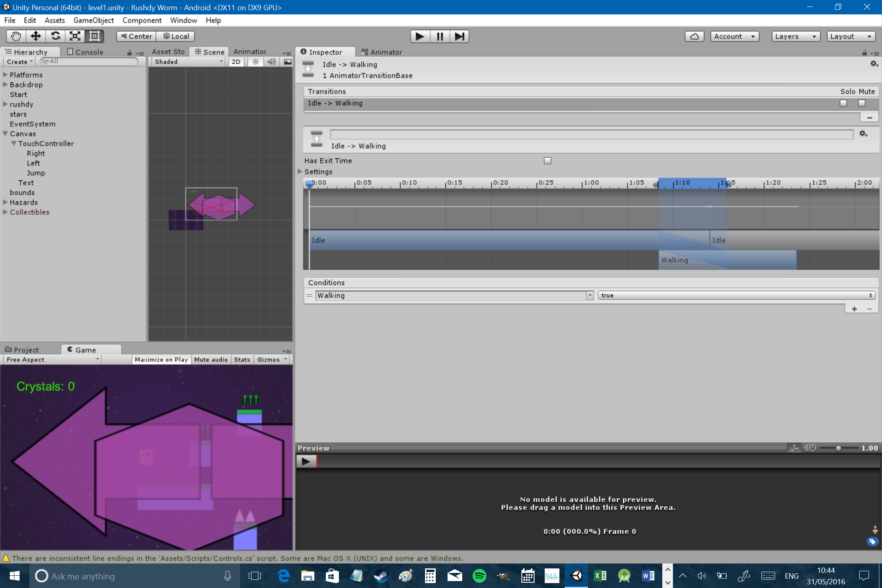The width and height of the screenshot is (882, 588).
Task: Toggle Stats overlay in Game view
Action: click(x=242, y=359)
